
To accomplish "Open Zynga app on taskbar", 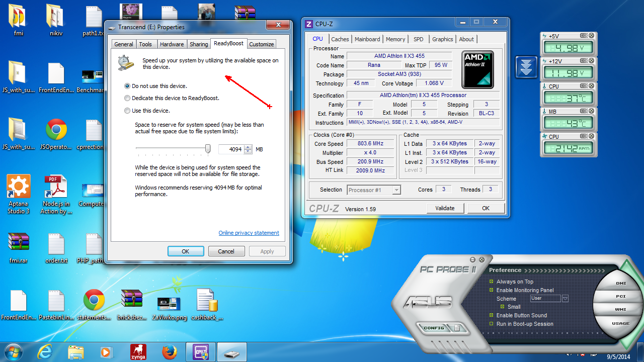I will (138, 351).
